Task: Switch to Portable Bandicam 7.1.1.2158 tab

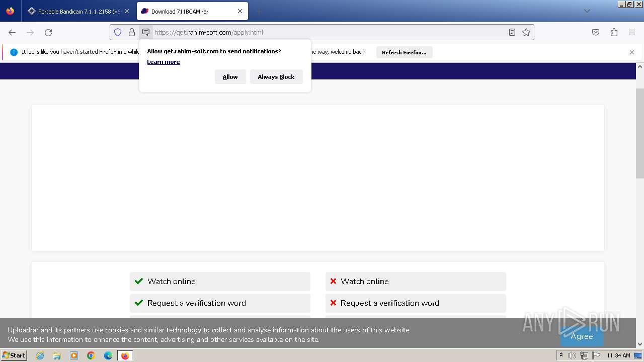Action: click(x=78, y=11)
